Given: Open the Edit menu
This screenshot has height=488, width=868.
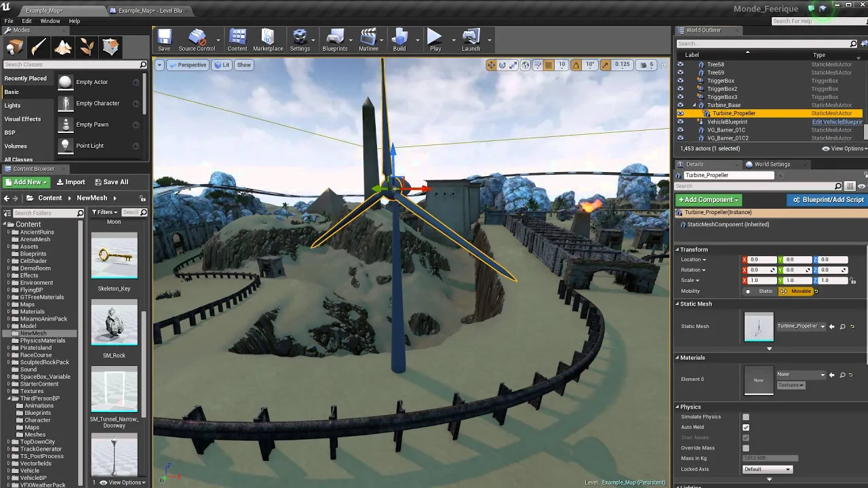Looking at the screenshot, I should click(x=27, y=21).
